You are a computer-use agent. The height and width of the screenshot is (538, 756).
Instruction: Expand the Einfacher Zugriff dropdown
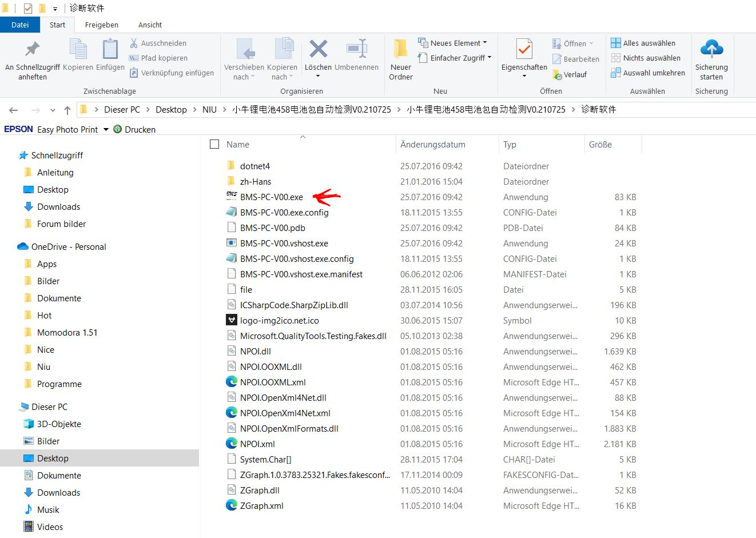pos(490,58)
